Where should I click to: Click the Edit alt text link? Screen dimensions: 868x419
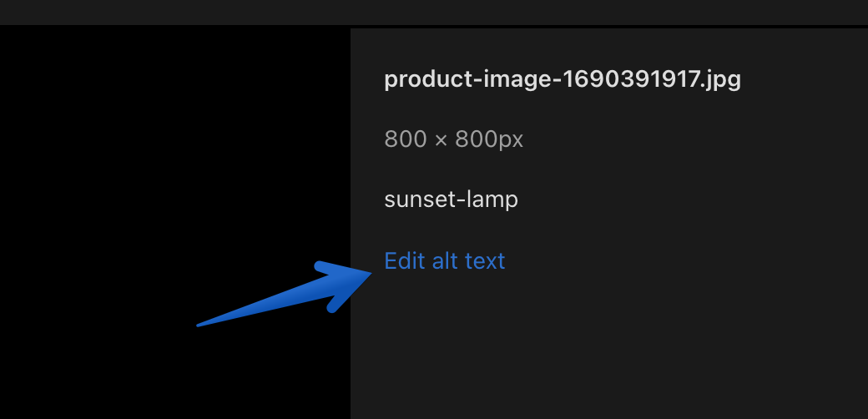444,261
